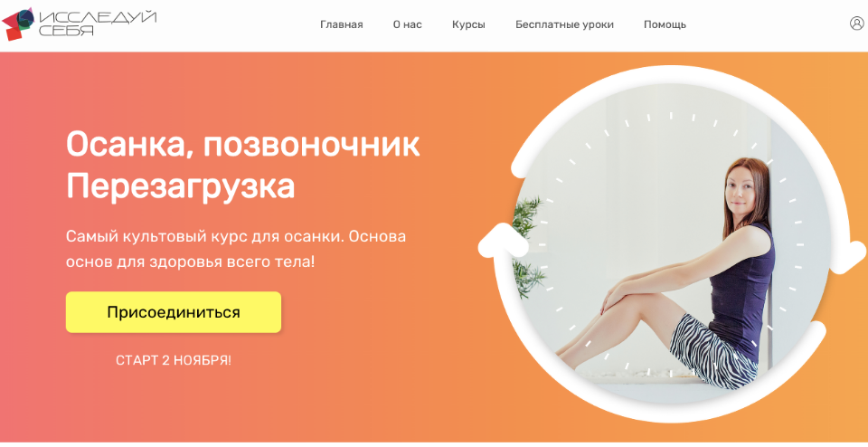This screenshot has width=868, height=447.
Task: Click the heading line "Осанка, позвоночник"
Action: point(243,146)
